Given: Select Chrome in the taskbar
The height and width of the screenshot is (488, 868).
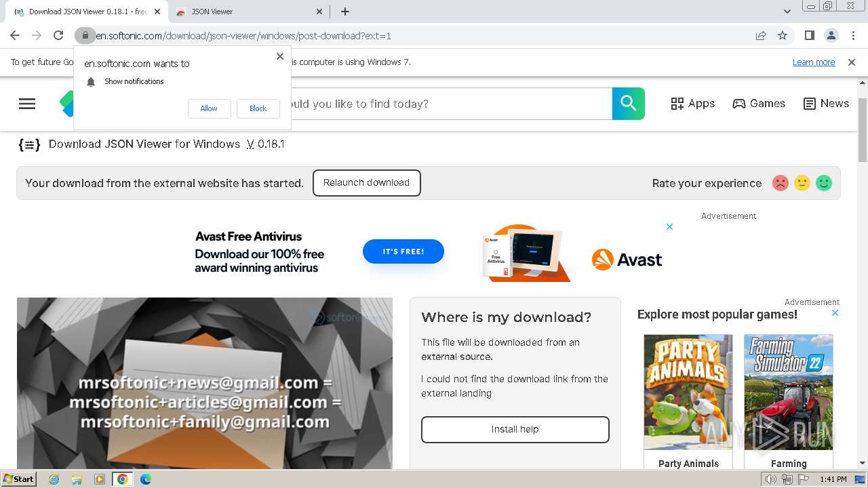Looking at the screenshot, I should click(123, 479).
